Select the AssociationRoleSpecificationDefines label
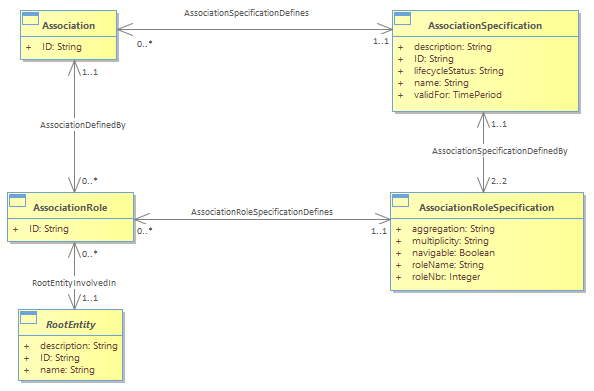 [x=262, y=212]
